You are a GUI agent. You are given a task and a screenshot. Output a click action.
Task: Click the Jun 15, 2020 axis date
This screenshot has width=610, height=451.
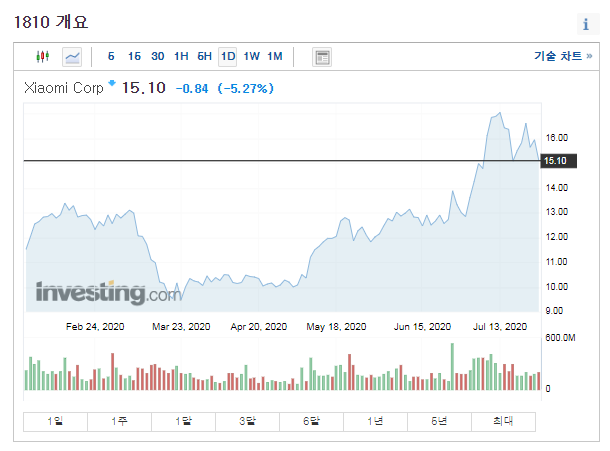(422, 326)
